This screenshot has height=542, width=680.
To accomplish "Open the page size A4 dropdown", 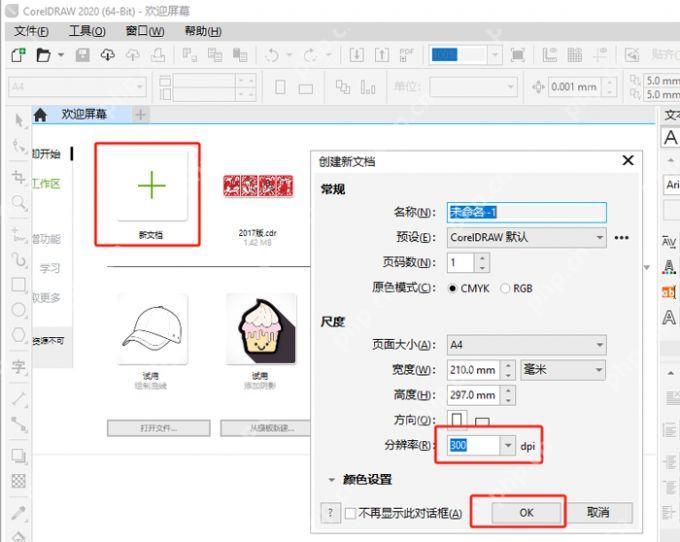I will click(526, 345).
